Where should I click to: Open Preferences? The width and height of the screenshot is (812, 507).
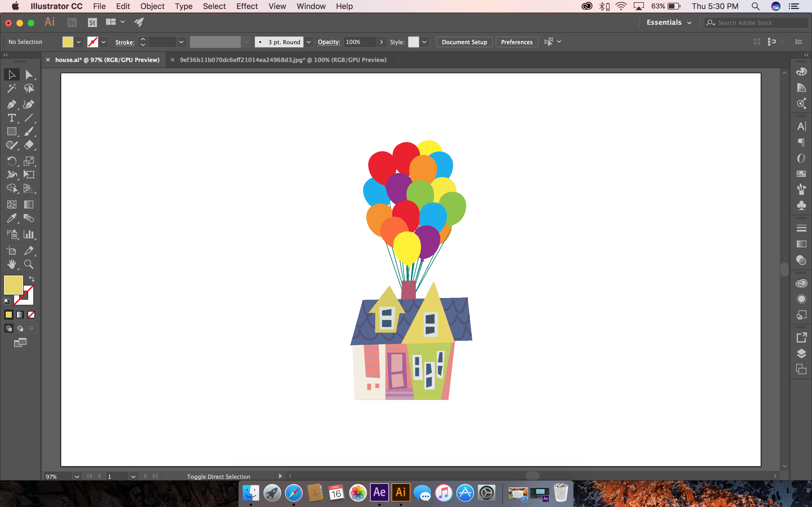pos(517,42)
